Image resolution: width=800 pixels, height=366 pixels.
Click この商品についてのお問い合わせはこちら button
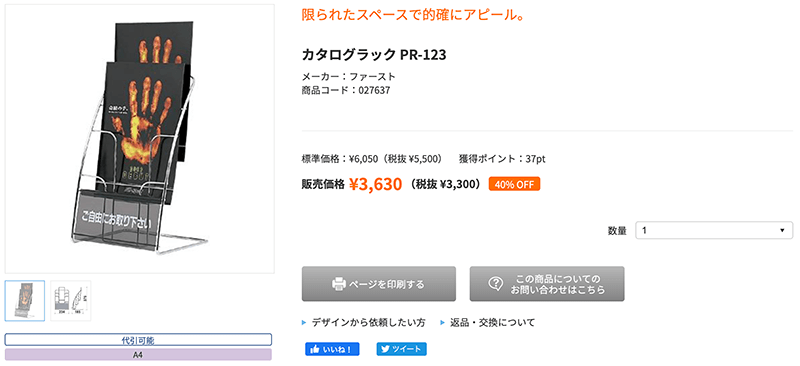pos(547,284)
